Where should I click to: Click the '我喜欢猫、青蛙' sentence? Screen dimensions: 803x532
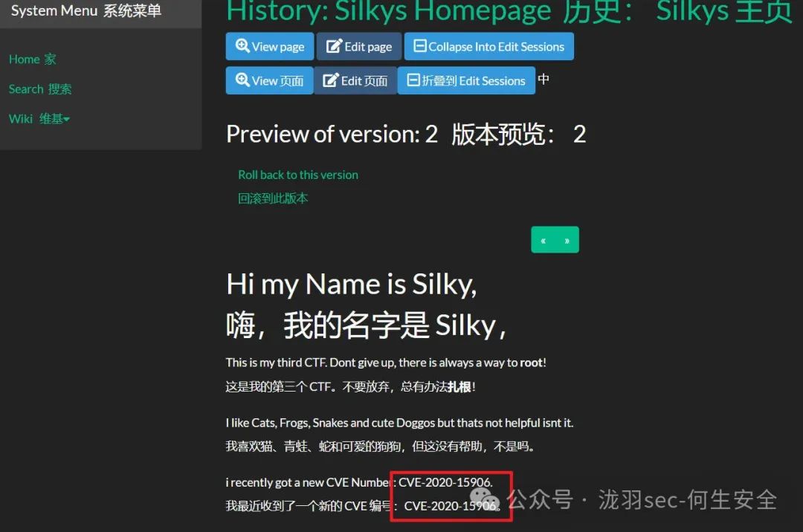point(381,447)
